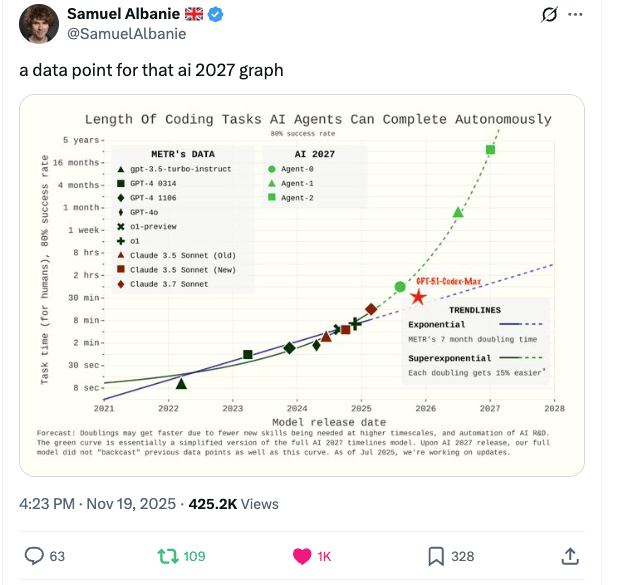Click the green Agent-2 square data point
626x585 pixels.
coord(490,150)
